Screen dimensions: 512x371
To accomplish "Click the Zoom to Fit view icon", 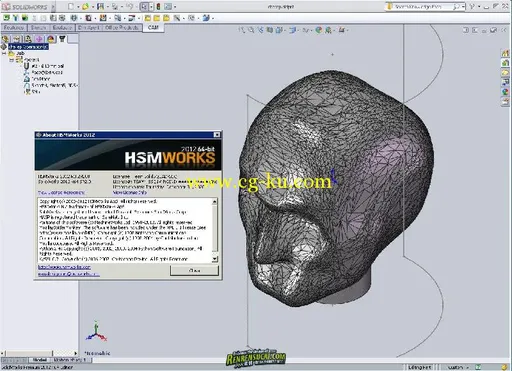I will (242, 30).
